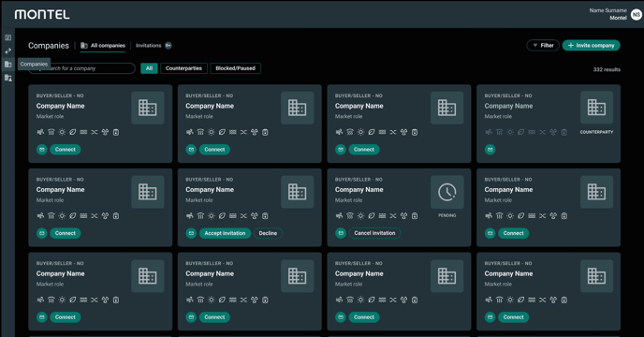This screenshot has width=644, height=337.
Task: Open the building-with-person icon in the sidebar
Action: pos(7,78)
